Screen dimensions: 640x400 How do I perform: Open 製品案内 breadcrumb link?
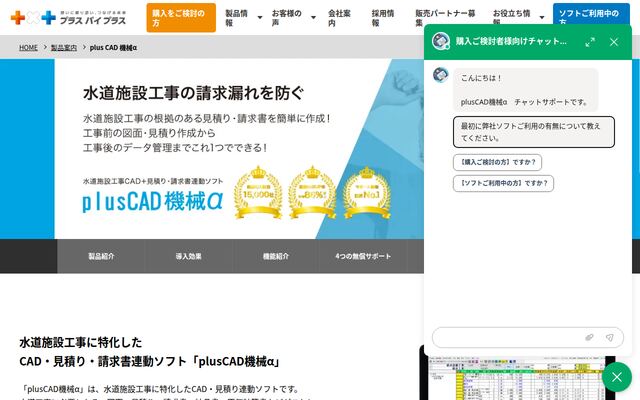click(x=64, y=48)
